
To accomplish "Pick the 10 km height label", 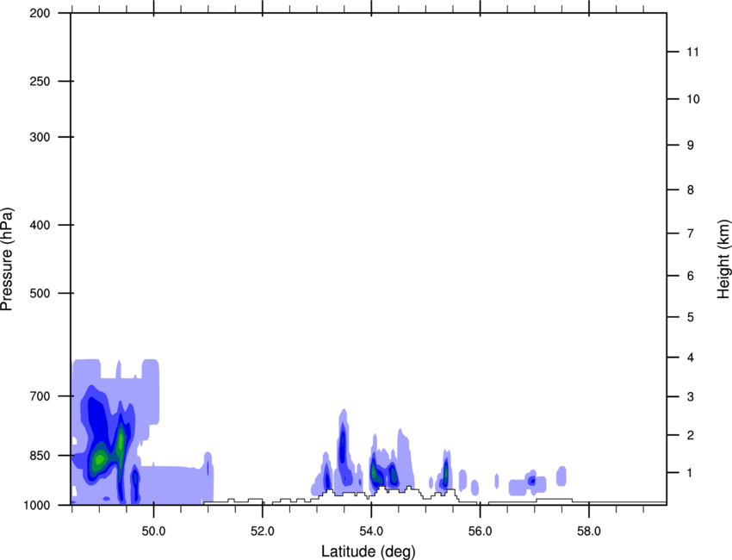I will (692, 99).
